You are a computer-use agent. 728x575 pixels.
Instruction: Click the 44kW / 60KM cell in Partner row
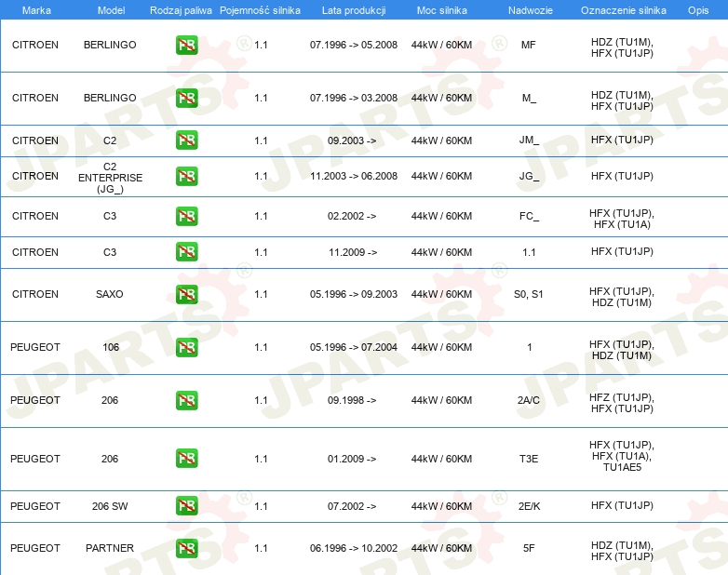tap(441, 548)
